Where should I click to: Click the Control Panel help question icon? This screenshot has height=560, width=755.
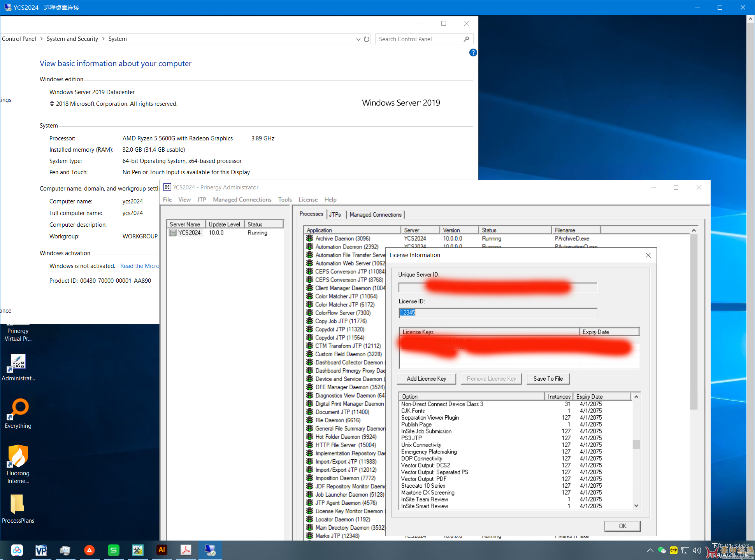tap(473, 52)
